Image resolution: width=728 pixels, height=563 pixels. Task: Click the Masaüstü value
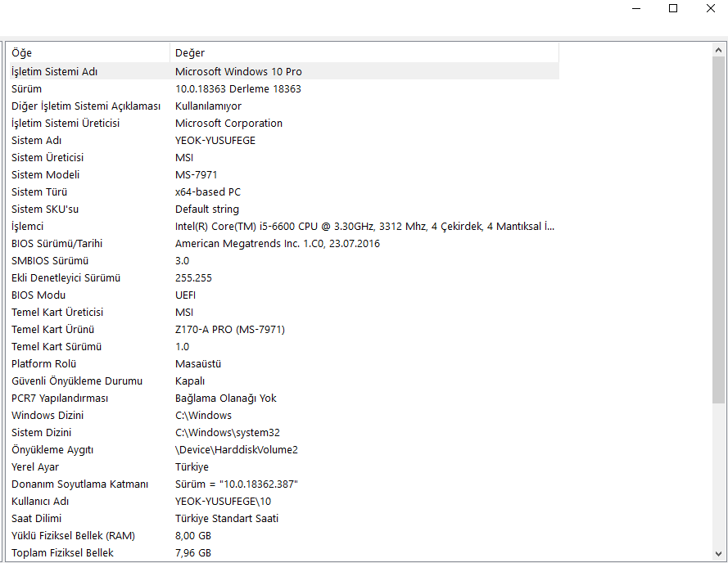tap(198, 363)
